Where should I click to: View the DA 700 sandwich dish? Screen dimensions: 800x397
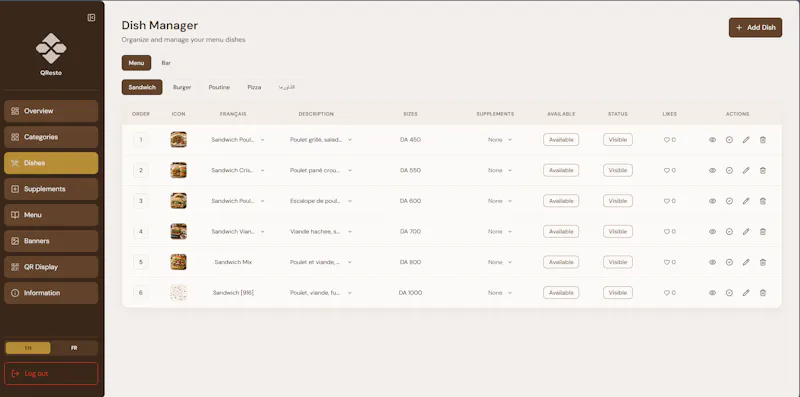[x=712, y=232]
